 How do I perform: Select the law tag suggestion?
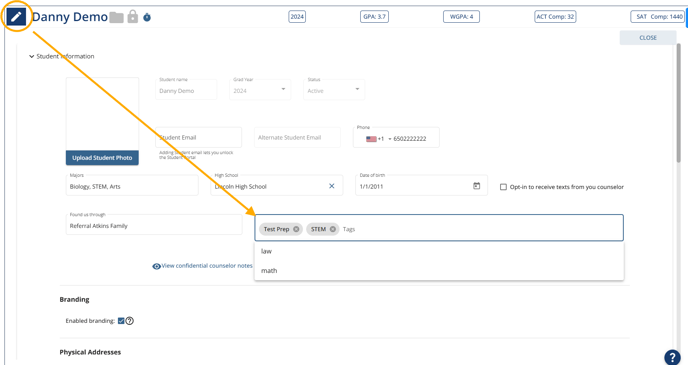click(x=439, y=251)
